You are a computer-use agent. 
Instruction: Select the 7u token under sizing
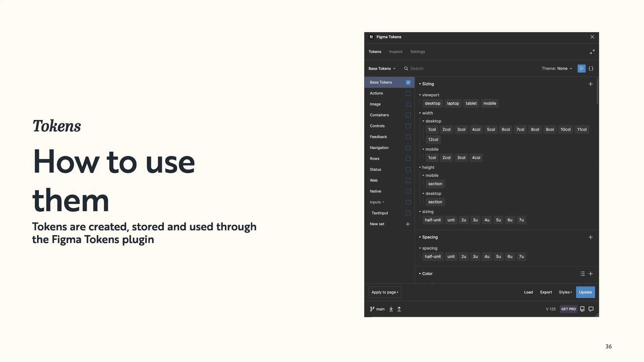tap(521, 220)
